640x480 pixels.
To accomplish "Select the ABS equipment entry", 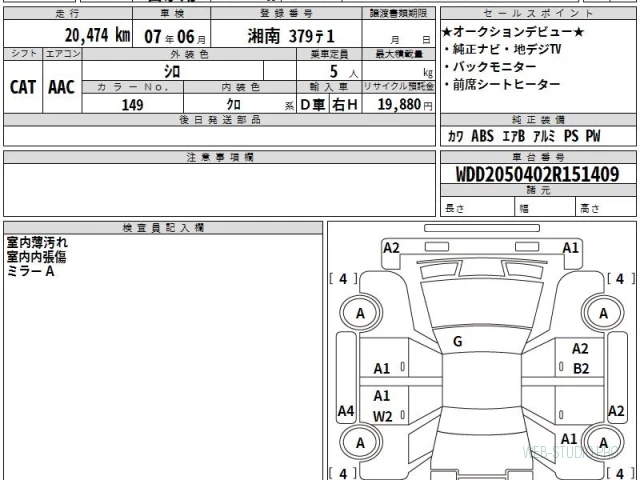I will [x=482, y=136].
